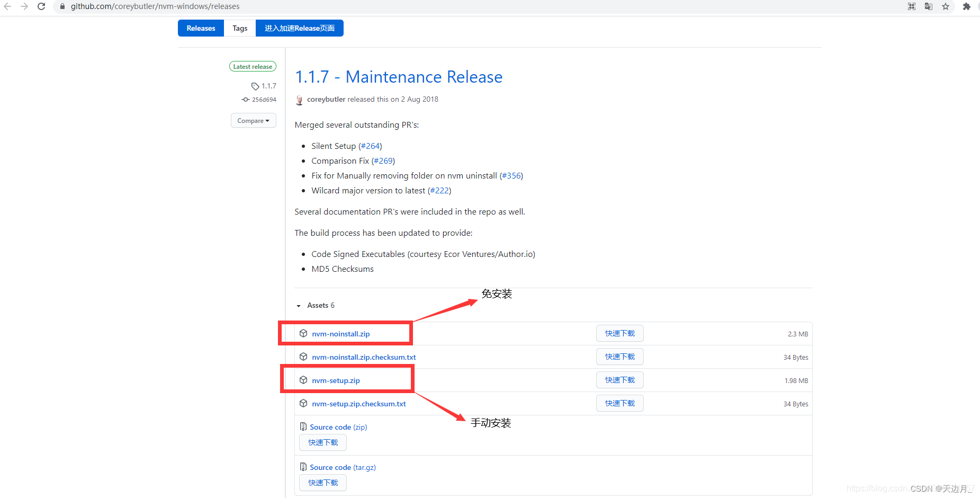Open pull request #264
Image resolution: width=980 pixels, height=498 pixels.
point(370,146)
